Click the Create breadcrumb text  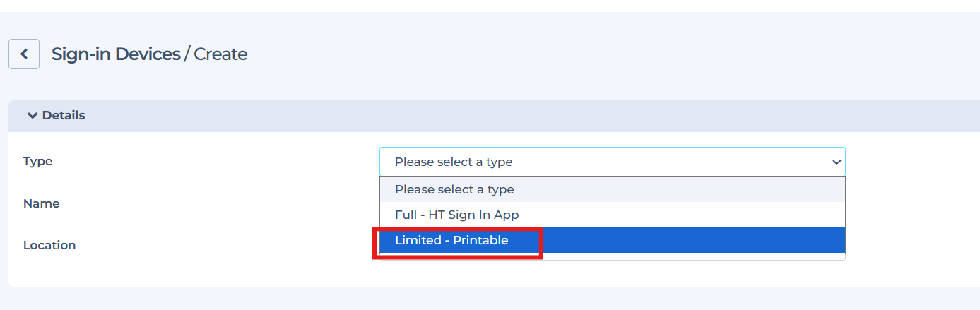pyautogui.click(x=220, y=54)
